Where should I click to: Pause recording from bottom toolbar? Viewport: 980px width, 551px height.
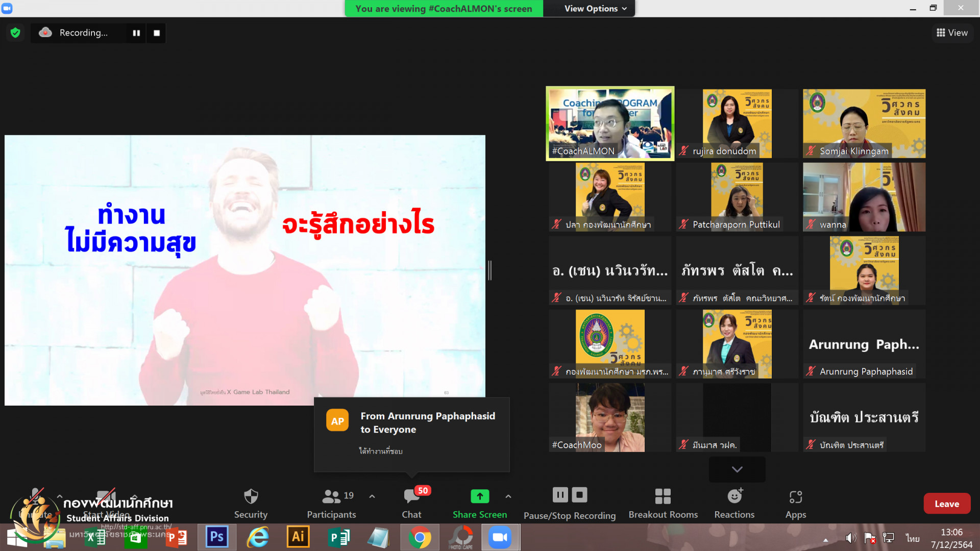pyautogui.click(x=560, y=495)
